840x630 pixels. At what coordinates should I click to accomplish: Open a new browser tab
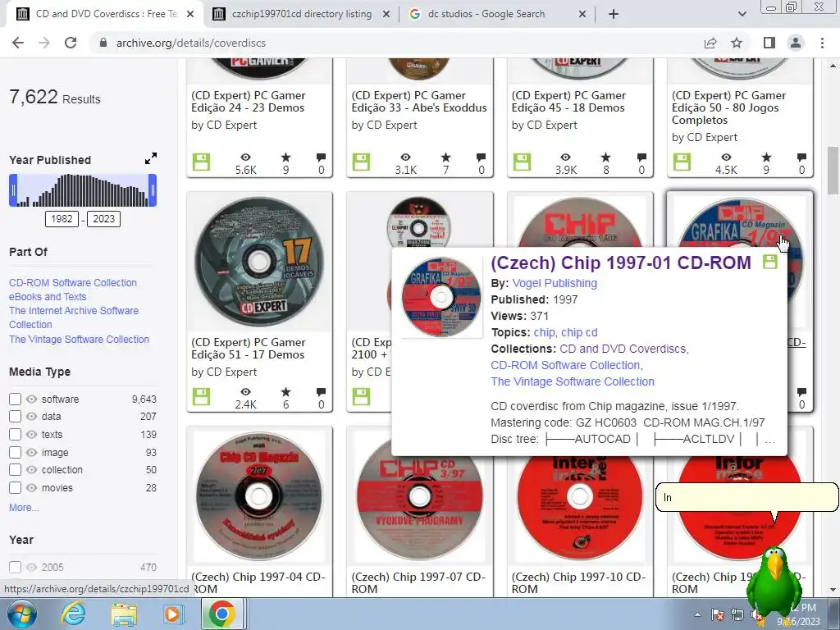click(x=614, y=14)
